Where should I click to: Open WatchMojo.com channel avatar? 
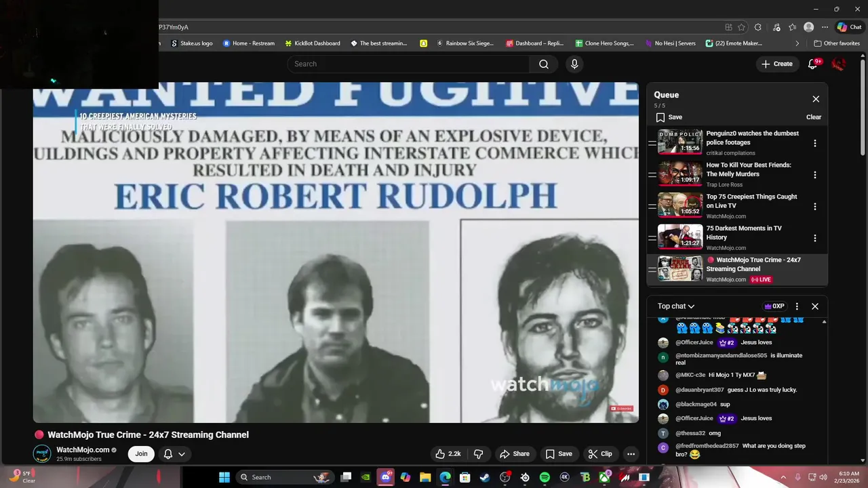click(x=42, y=453)
